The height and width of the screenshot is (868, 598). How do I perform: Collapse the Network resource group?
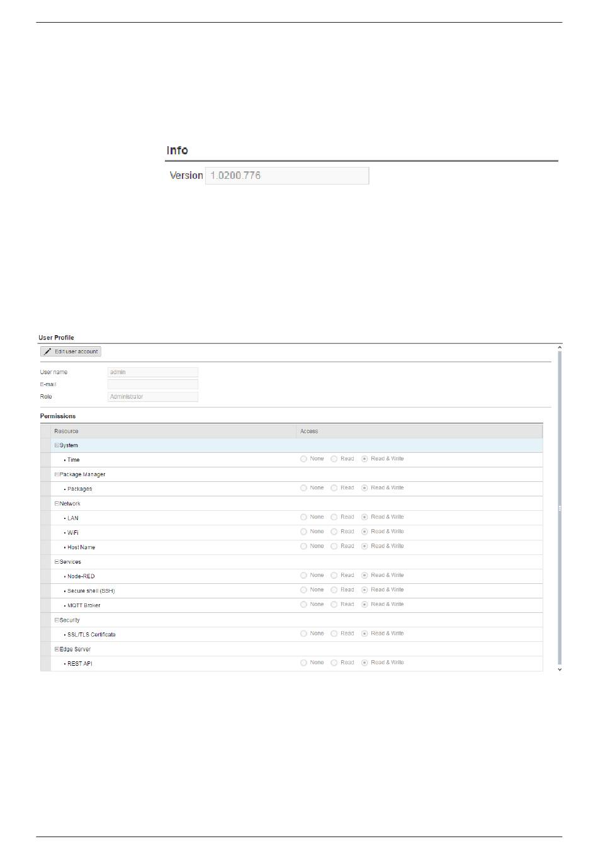point(57,503)
